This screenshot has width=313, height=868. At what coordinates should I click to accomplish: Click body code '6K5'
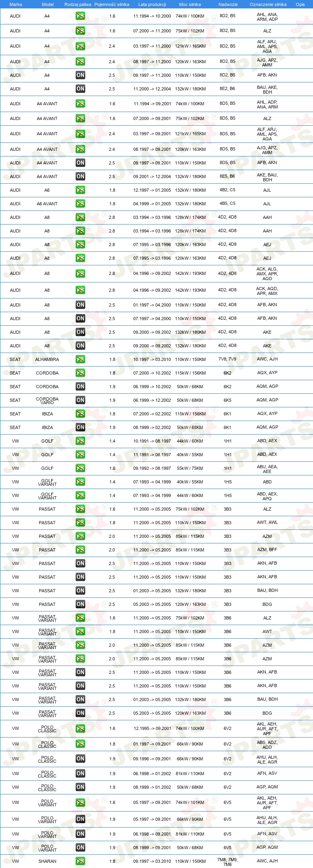227,400
